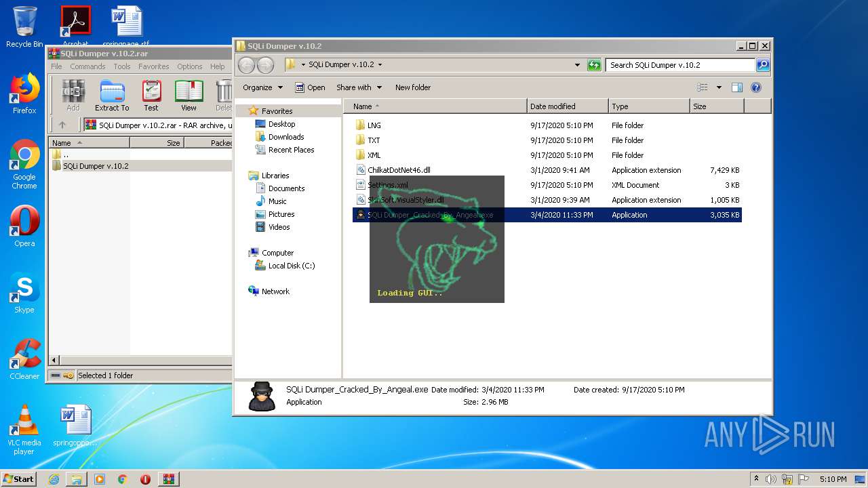
Task: Select Pictures library
Action: point(281,214)
